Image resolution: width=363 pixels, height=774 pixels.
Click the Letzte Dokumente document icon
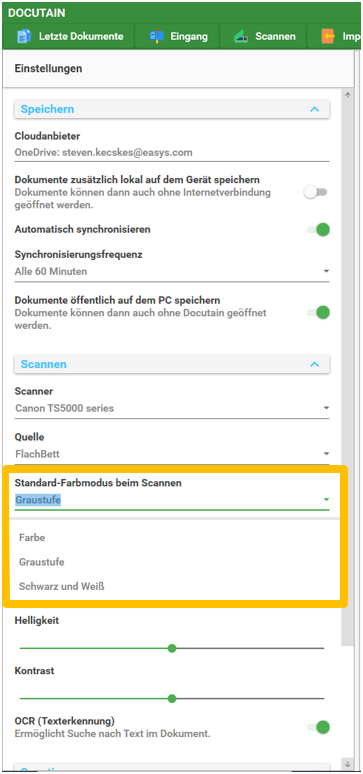(x=24, y=37)
